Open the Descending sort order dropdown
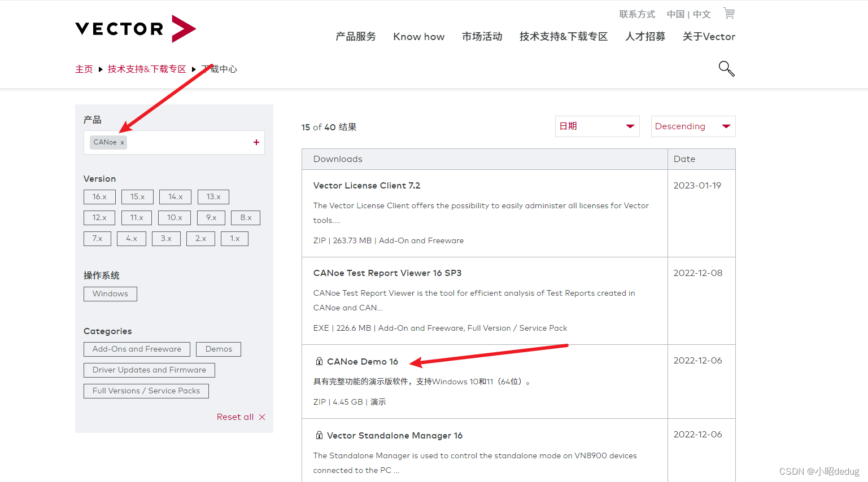Viewport: 868px width, 482px height. click(x=693, y=126)
